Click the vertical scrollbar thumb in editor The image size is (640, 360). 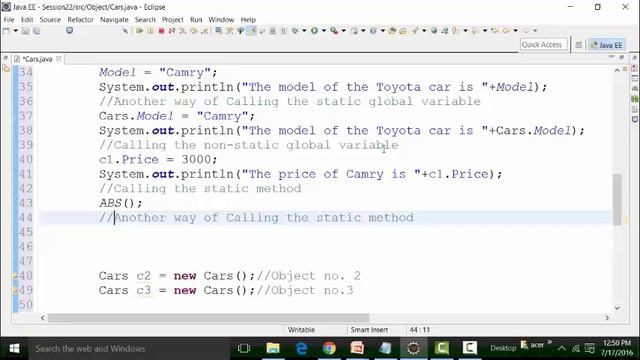pyautogui.click(x=617, y=199)
